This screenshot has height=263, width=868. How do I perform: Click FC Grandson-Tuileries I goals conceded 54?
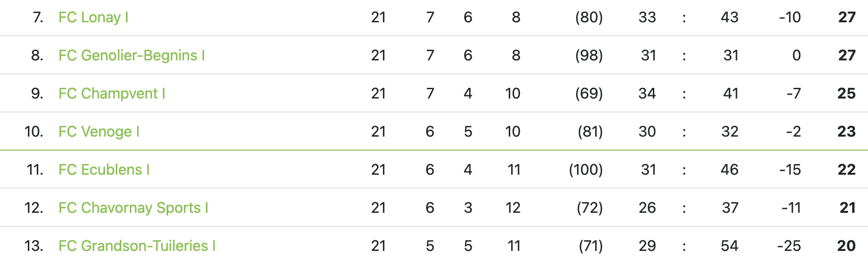[730, 246]
